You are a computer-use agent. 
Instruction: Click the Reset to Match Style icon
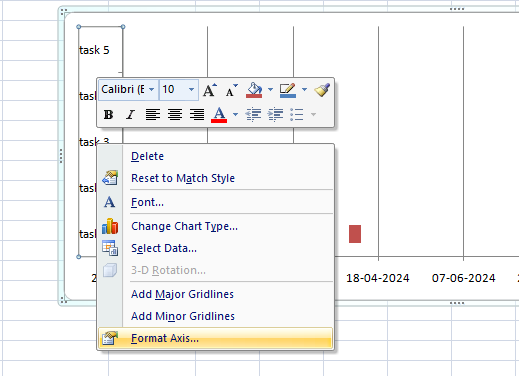(110, 178)
